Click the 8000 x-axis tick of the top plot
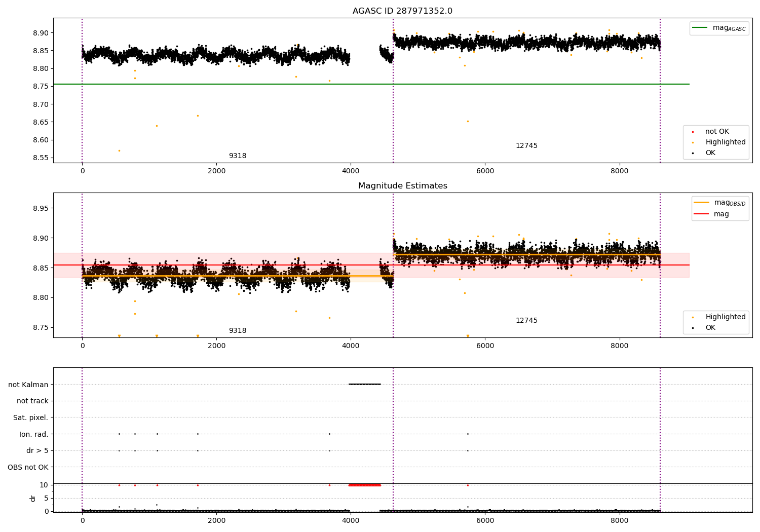 (x=619, y=171)
